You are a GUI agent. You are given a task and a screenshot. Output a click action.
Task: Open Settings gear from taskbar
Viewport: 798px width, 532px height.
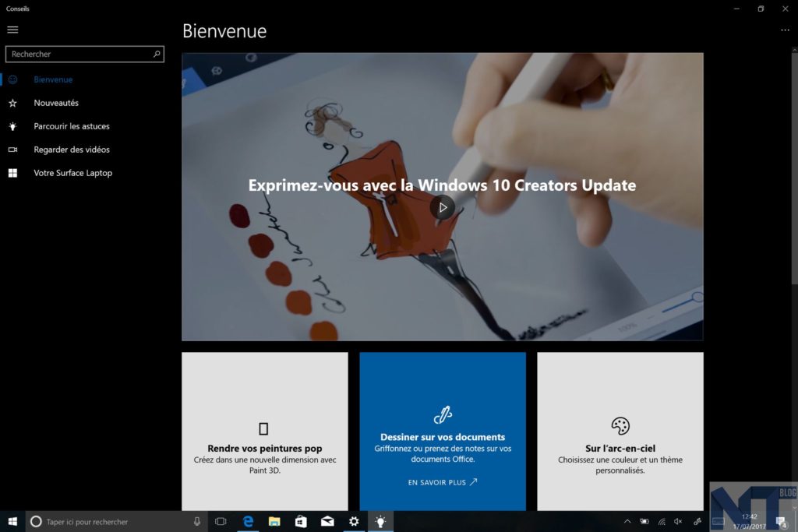tap(354, 521)
